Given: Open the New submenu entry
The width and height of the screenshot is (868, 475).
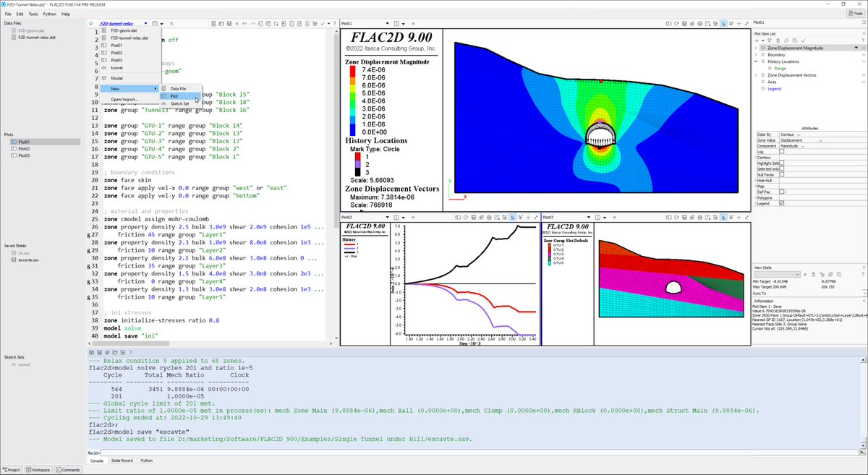Looking at the screenshot, I should coord(128,88).
